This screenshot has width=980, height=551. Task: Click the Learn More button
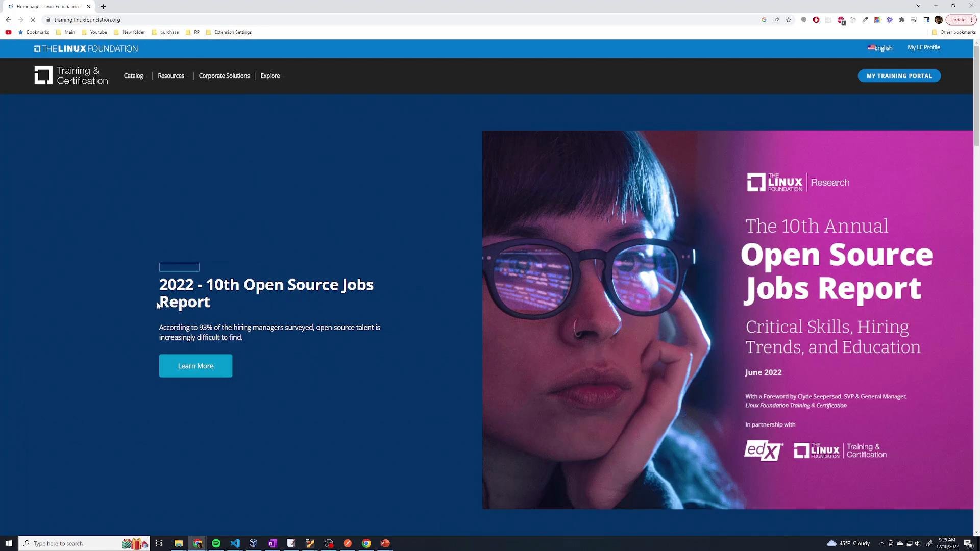point(195,366)
